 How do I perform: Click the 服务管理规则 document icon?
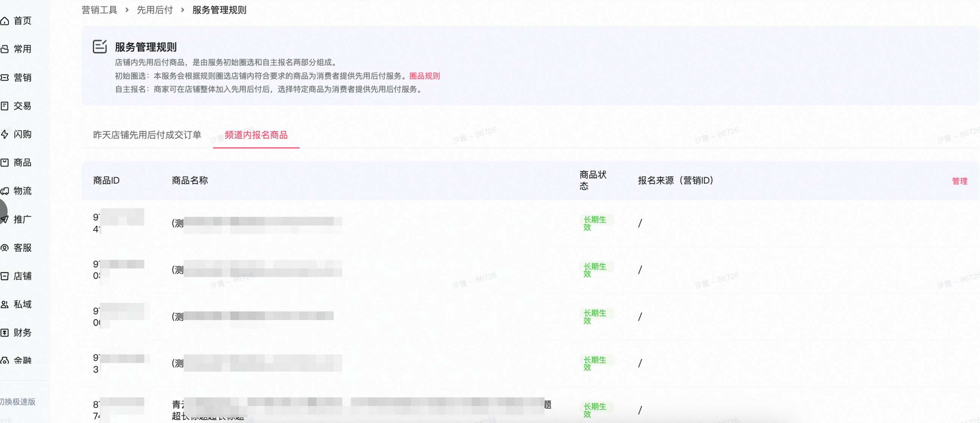point(100,47)
